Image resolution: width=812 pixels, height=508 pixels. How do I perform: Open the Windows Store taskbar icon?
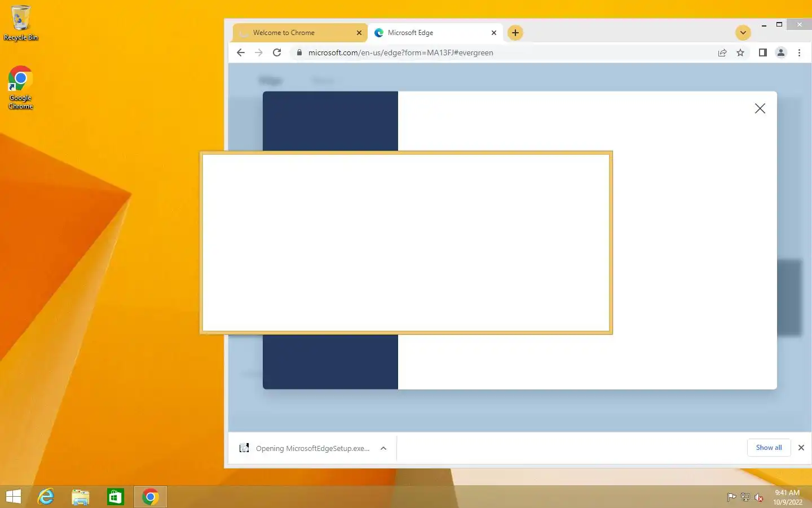pos(116,497)
